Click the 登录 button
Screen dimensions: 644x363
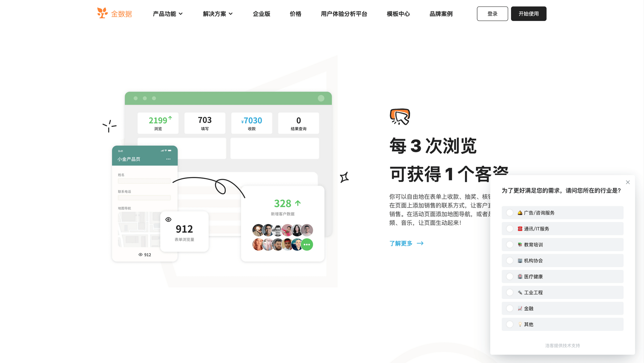click(492, 14)
